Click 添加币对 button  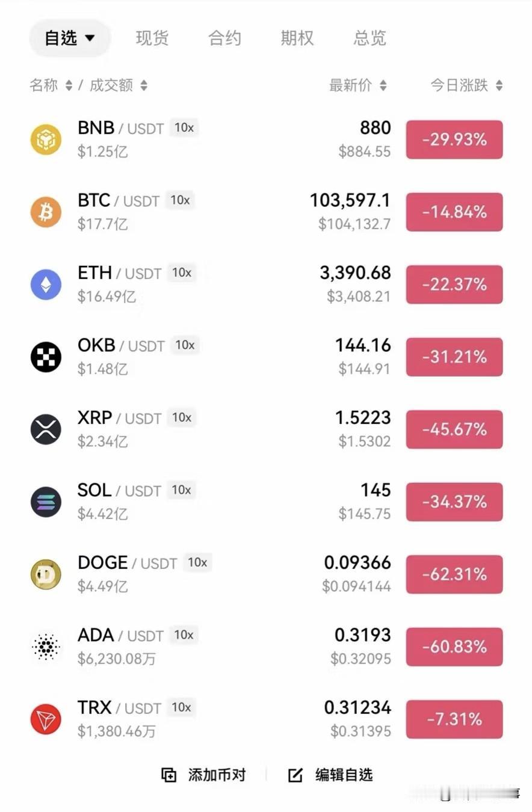coord(204,775)
